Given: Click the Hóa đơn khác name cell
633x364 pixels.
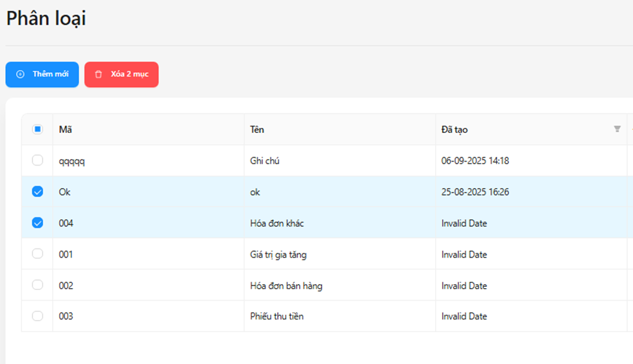Looking at the screenshot, I should click(x=277, y=223).
